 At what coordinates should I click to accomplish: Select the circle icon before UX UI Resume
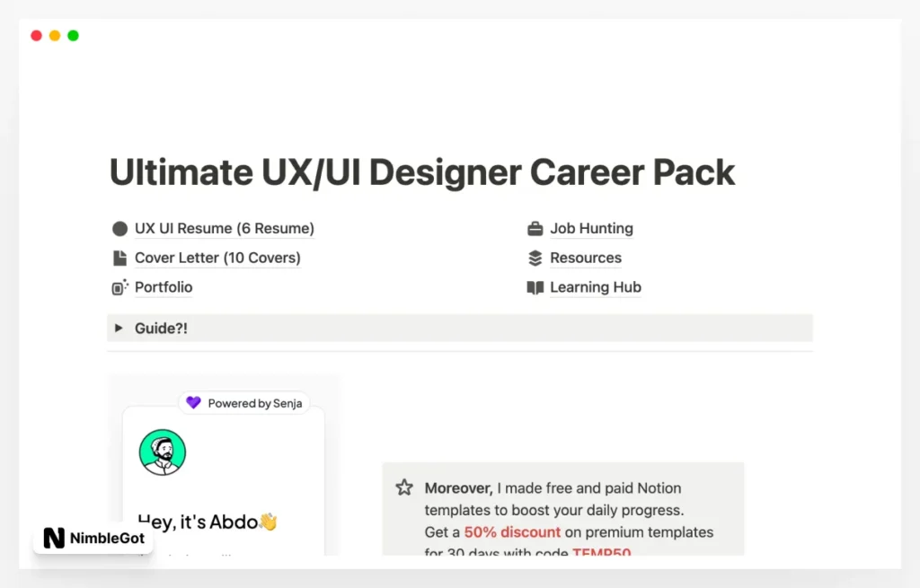119,228
